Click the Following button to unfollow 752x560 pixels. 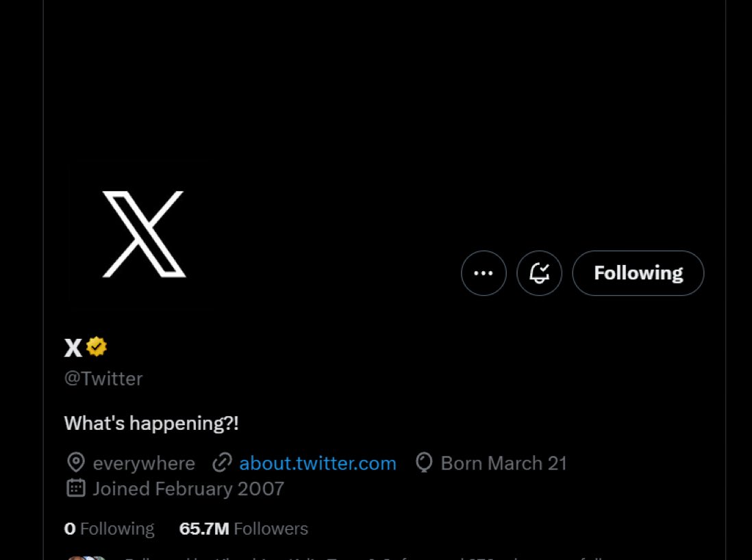click(x=638, y=273)
